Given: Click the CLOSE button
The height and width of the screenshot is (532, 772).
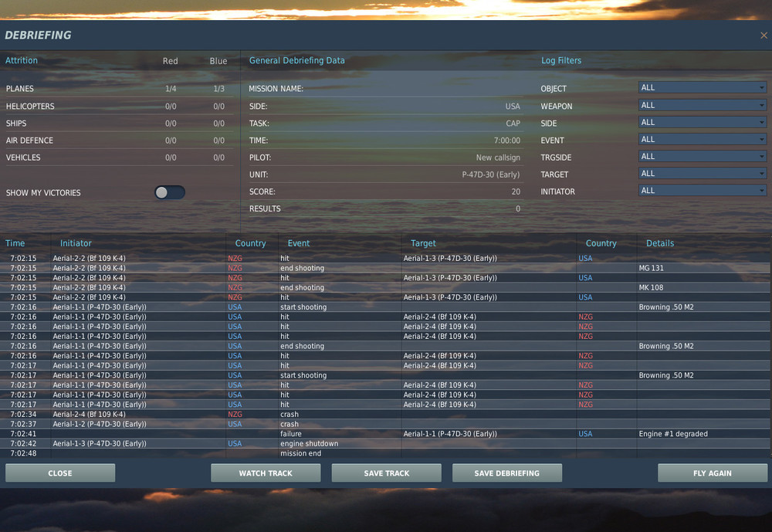Looking at the screenshot, I should 60,473.
